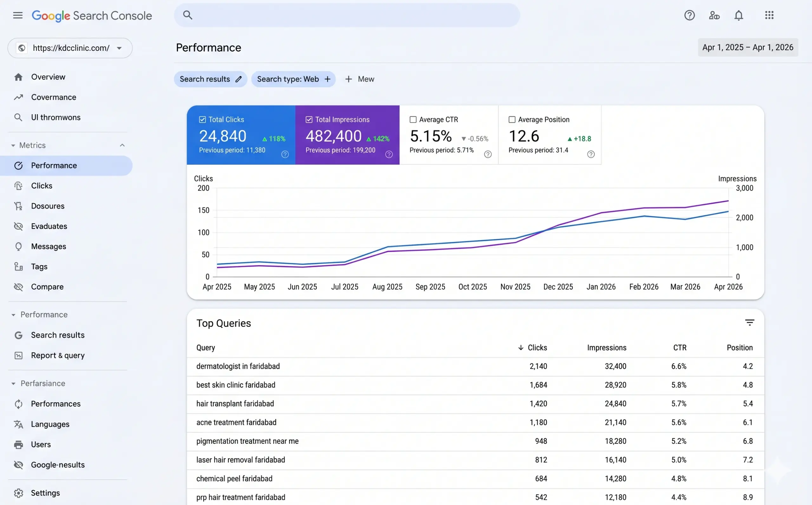Click the query 'acne treatment faridabad'
This screenshot has height=505, width=812.
[236, 423]
